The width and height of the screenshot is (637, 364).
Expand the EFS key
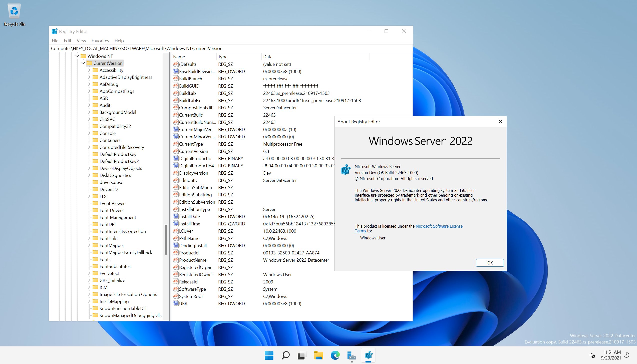(89, 196)
